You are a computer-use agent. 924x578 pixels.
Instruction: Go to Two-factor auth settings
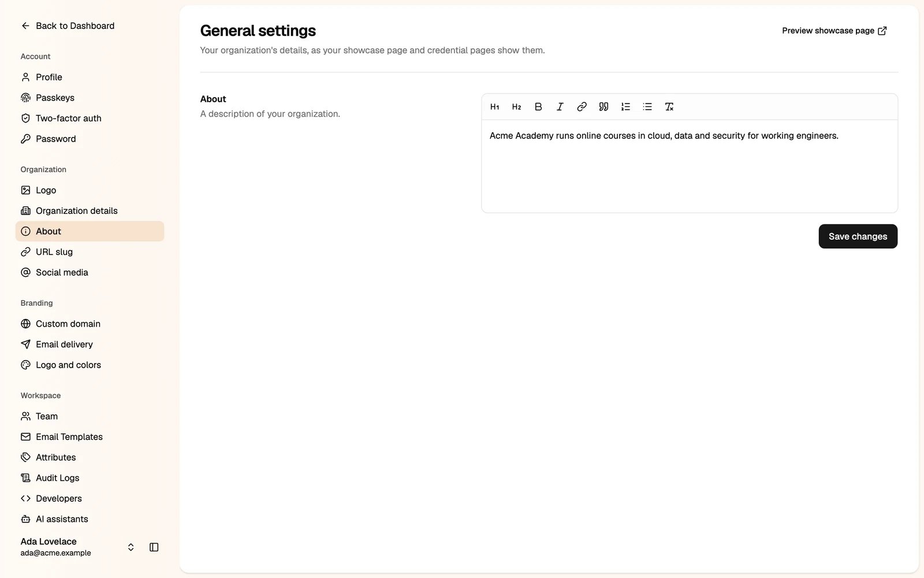point(90,118)
